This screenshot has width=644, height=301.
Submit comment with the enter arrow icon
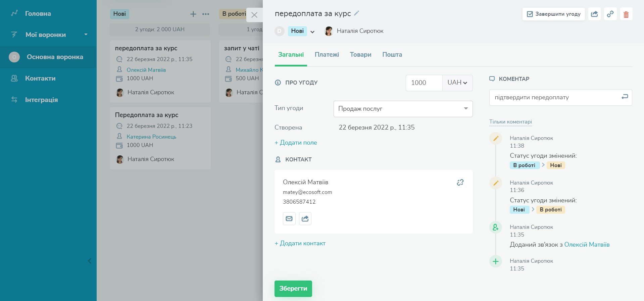625,97
